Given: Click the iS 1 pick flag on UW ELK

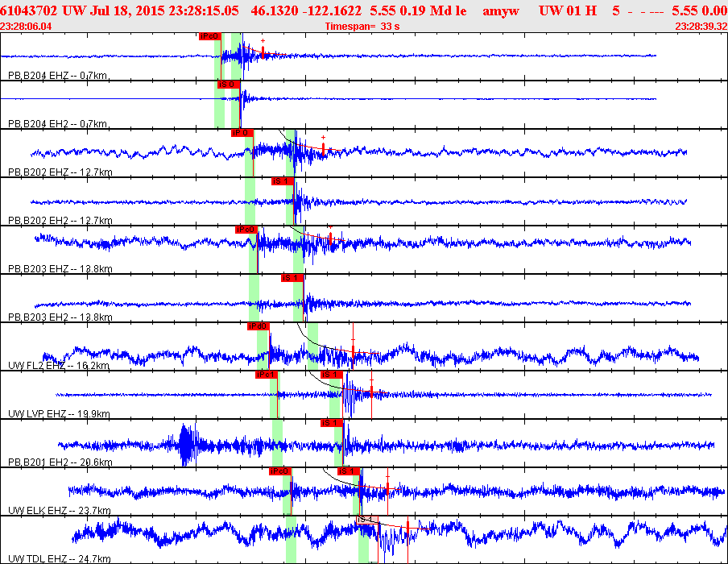Looking at the screenshot, I should pyautogui.click(x=347, y=471).
